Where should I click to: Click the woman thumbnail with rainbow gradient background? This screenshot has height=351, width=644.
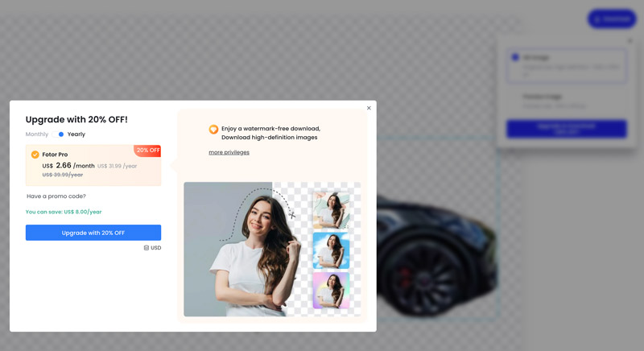point(331,291)
